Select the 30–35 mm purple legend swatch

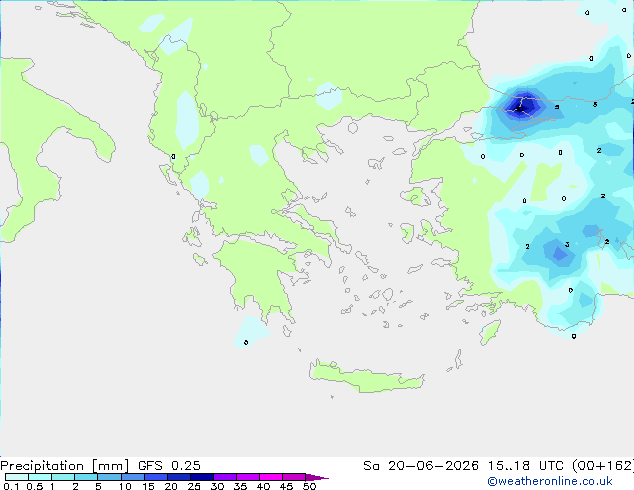tap(225, 477)
